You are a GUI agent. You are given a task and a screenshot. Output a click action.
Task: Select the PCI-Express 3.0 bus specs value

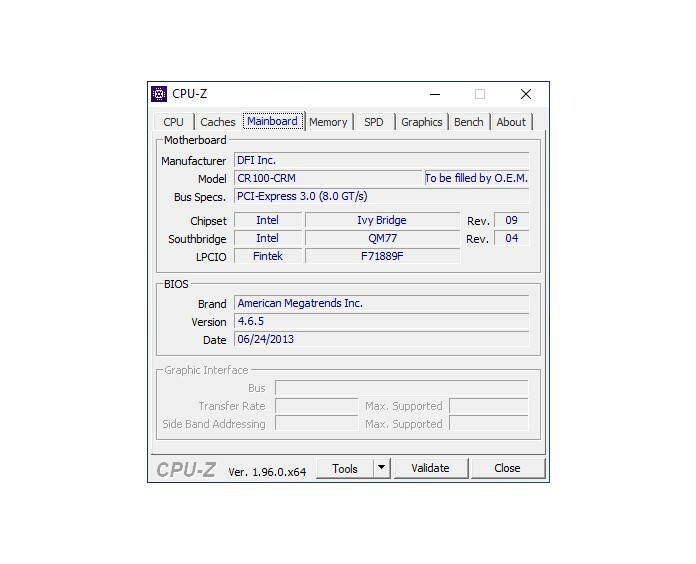point(382,196)
